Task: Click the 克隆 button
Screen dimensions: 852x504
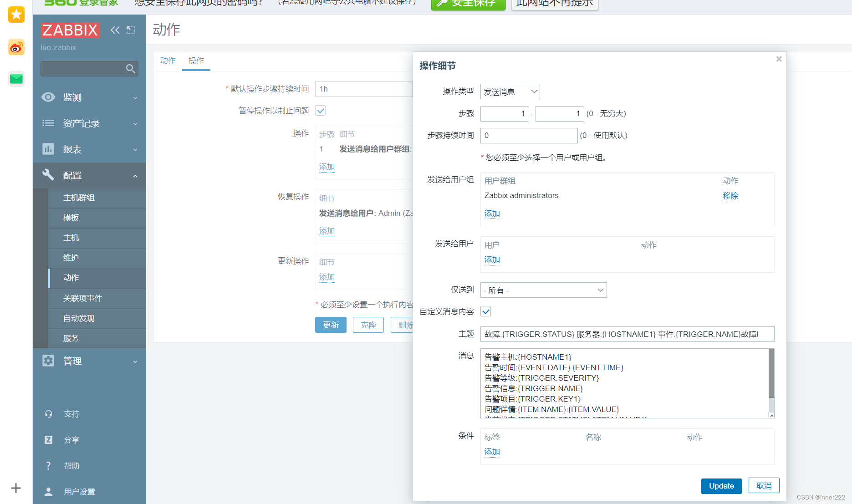Action: tap(368, 325)
